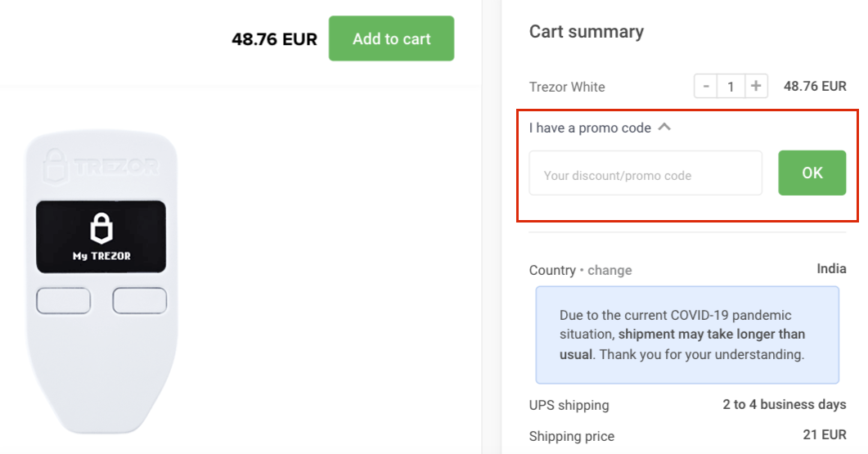This screenshot has width=868, height=454.
Task: Click the COVID-19 shipment notice box
Action: (x=687, y=335)
